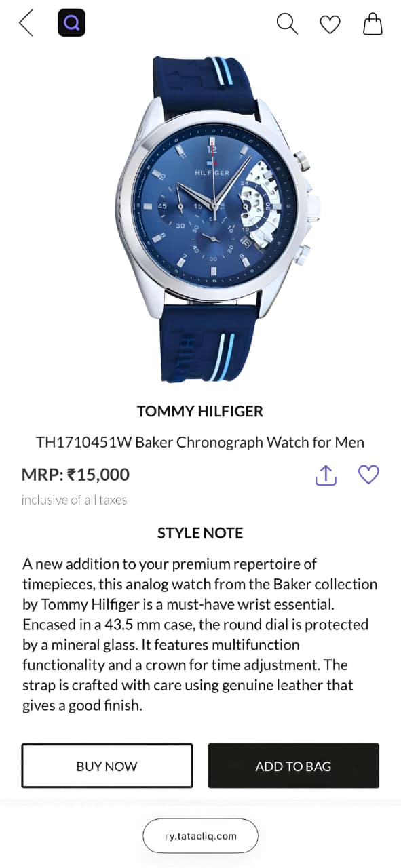The height and width of the screenshot is (868, 401).
Task: Open the shopping bag icon
Action: point(373,24)
